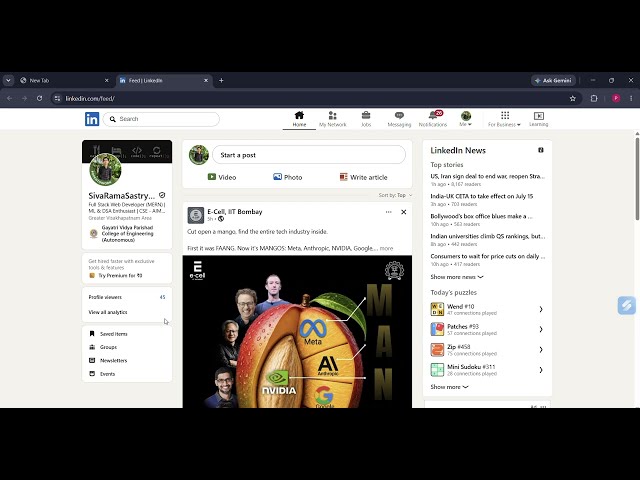
Task: Expand post text with more link
Action: [x=386, y=248]
